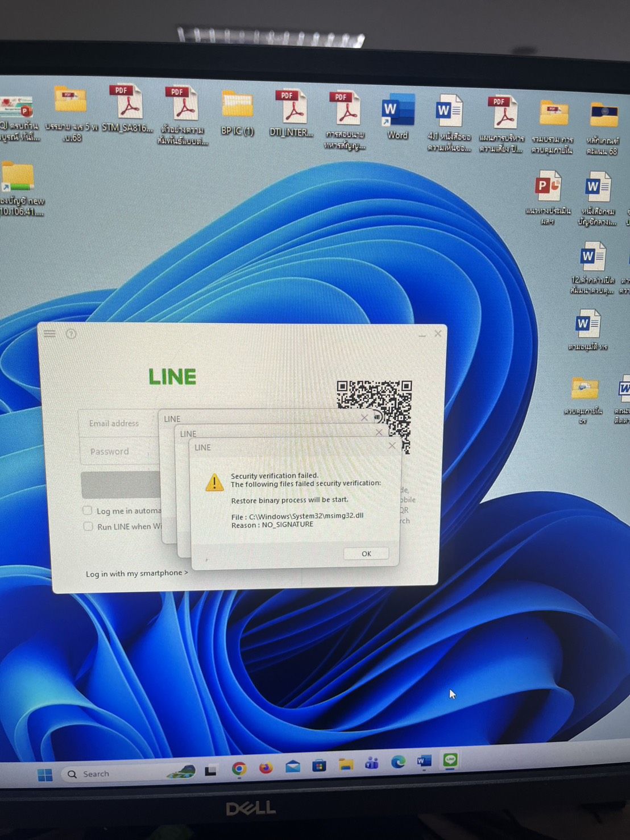
Task: Select the Word document starting with '12.'
Action: 592,268
